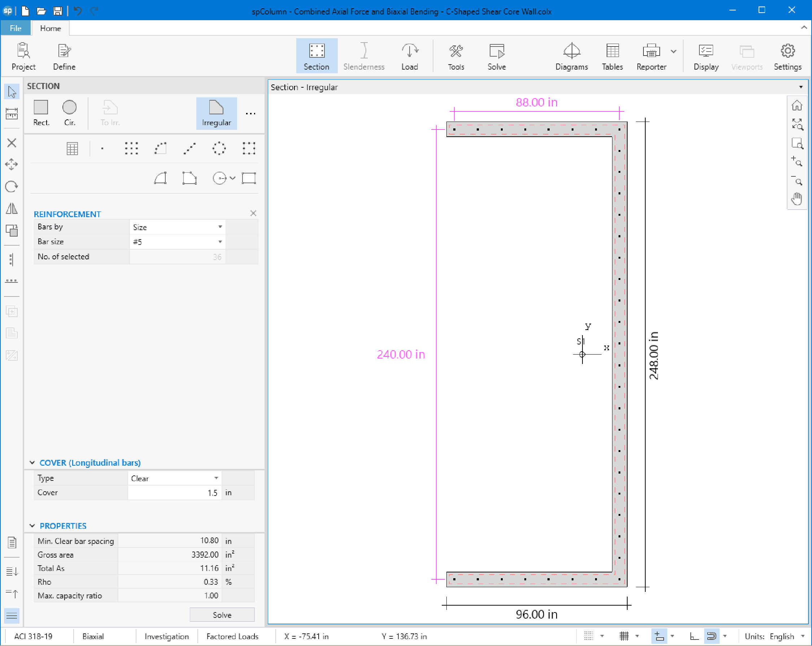Image resolution: width=812 pixels, height=646 pixels.
Task: Click the Solve ribbon icon
Action: pyautogui.click(x=496, y=57)
